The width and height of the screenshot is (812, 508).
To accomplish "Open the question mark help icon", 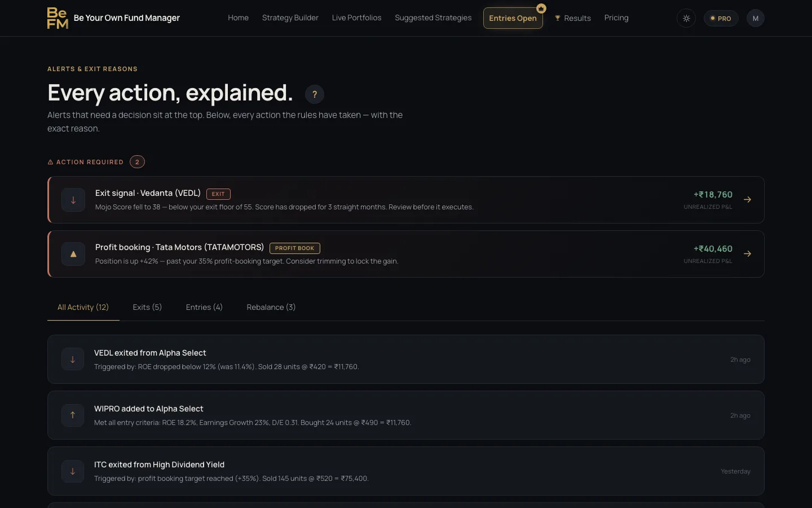I will (315, 94).
